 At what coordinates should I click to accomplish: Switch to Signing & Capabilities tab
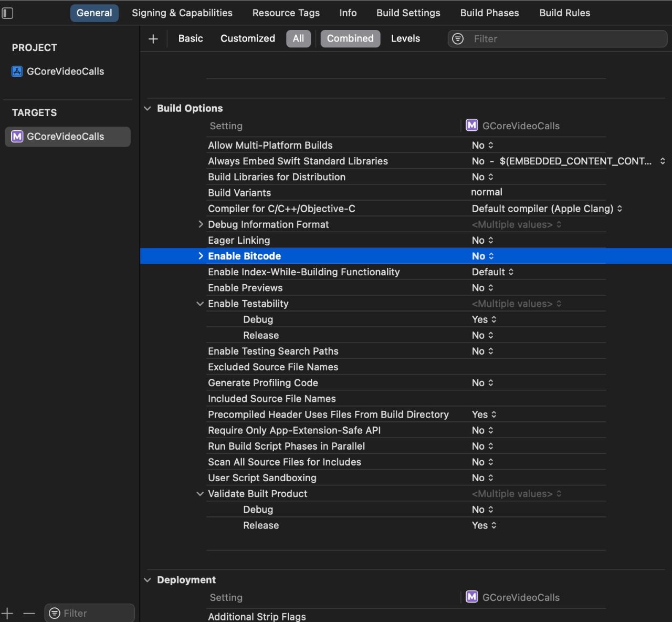(182, 13)
